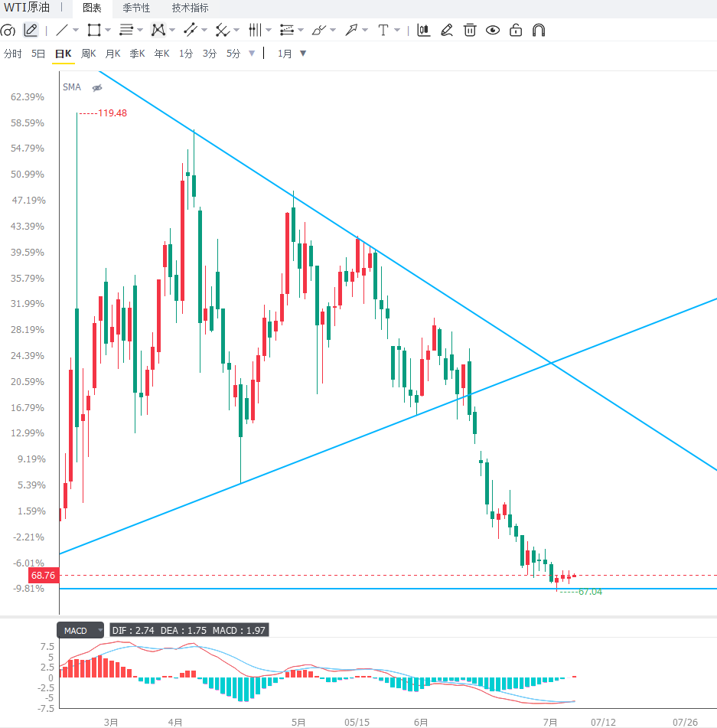Toggle SMA visibility with the crossed-eye icon

point(97,88)
